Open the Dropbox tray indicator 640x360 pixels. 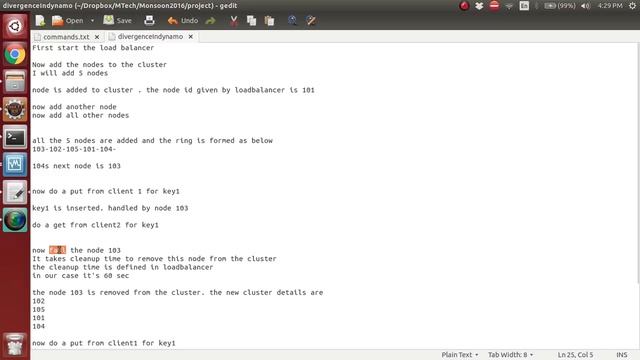[x=479, y=6]
